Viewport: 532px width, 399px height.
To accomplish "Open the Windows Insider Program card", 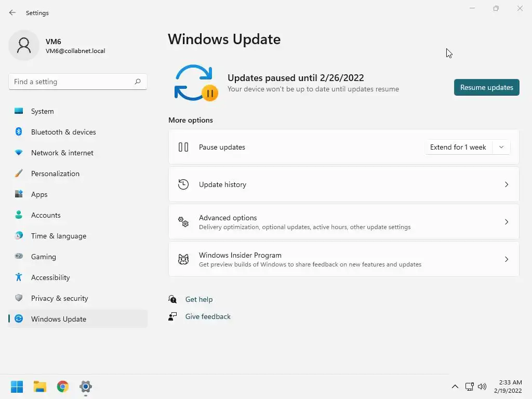I will (344, 259).
